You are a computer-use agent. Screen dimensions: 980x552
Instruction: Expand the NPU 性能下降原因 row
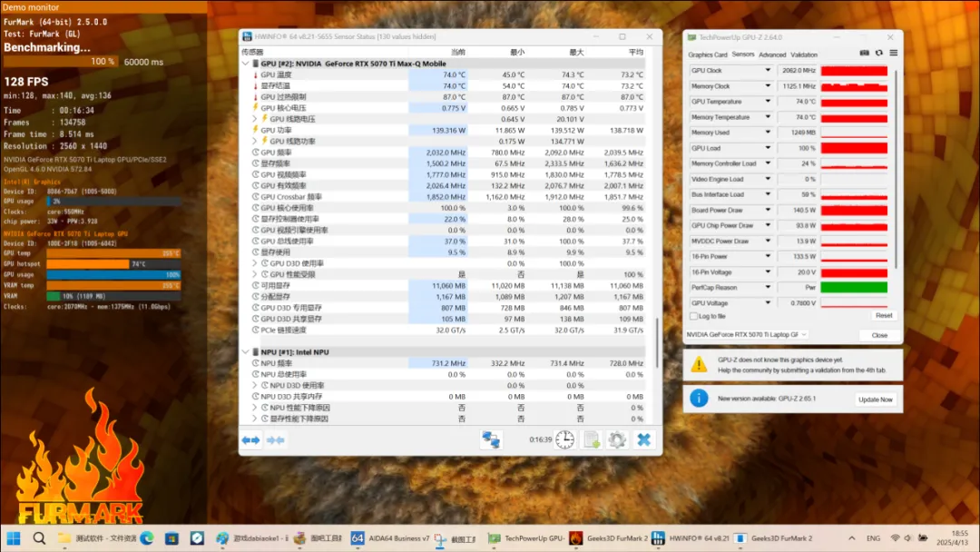point(255,408)
